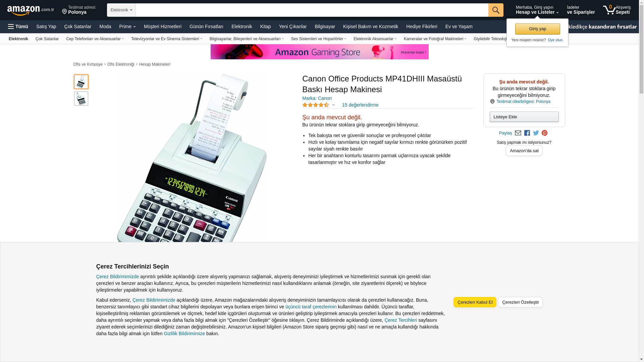
Task: Accept cookies with Çerezleri Kabul Et
Action: [475, 302]
